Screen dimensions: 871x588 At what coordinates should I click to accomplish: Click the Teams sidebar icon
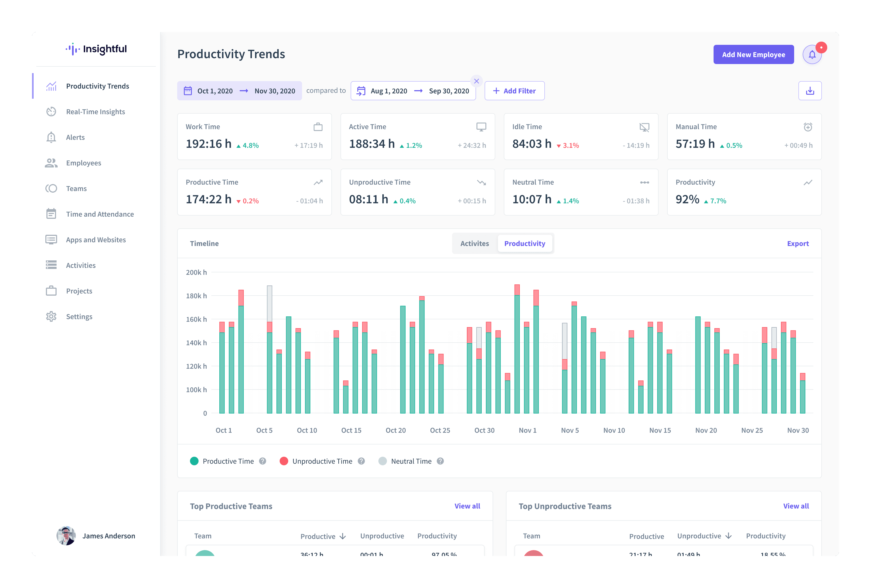[51, 189]
